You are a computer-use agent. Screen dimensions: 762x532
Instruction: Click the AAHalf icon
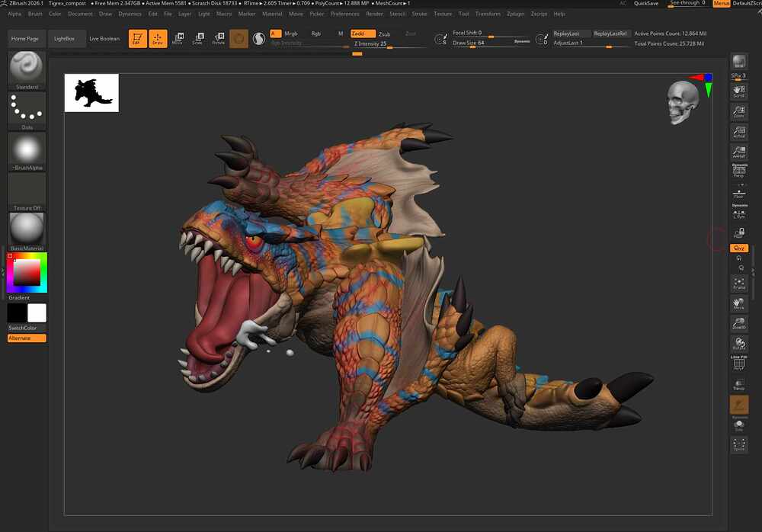click(x=739, y=152)
